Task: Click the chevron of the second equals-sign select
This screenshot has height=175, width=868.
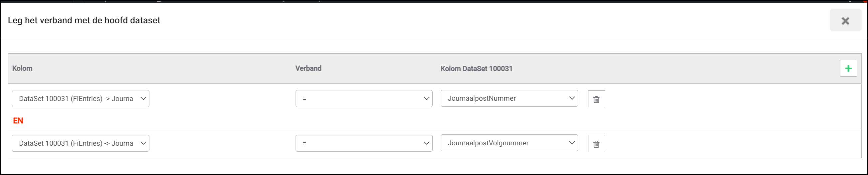Action: pos(426,143)
